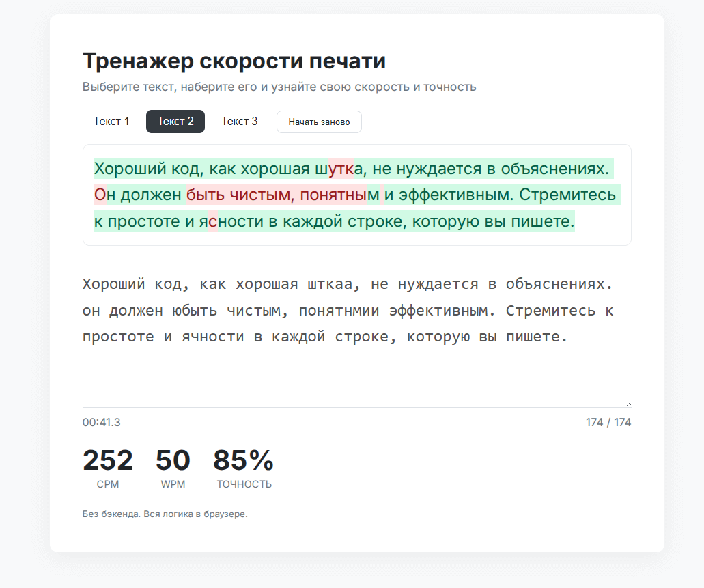Image resolution: width=704 pixels, height=588 pixels.
Task: Click the Тренажер скорости печати heading
Action: click(234, 61)
